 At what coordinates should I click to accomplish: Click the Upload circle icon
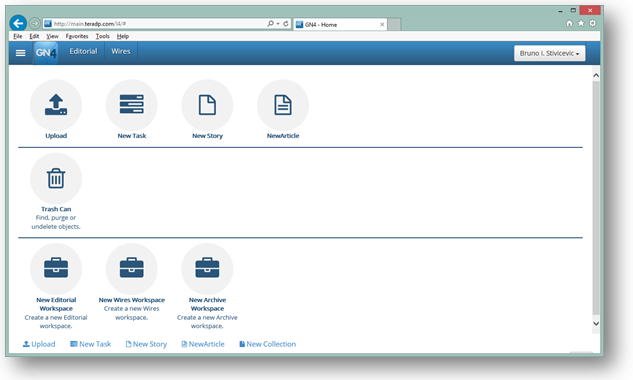click(56, 105)
